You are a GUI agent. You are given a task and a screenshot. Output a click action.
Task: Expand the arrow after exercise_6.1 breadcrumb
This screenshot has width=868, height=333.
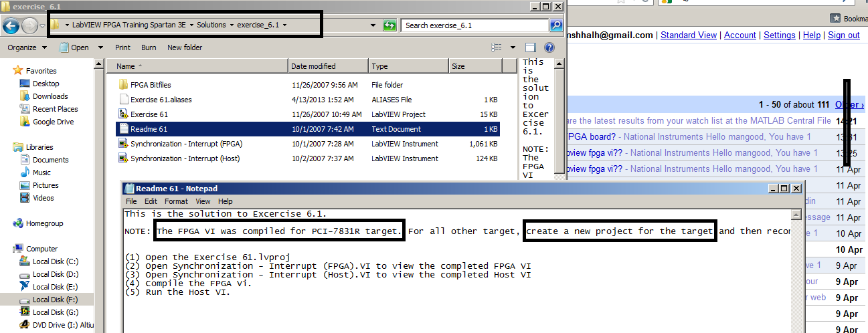pos(284,25)
